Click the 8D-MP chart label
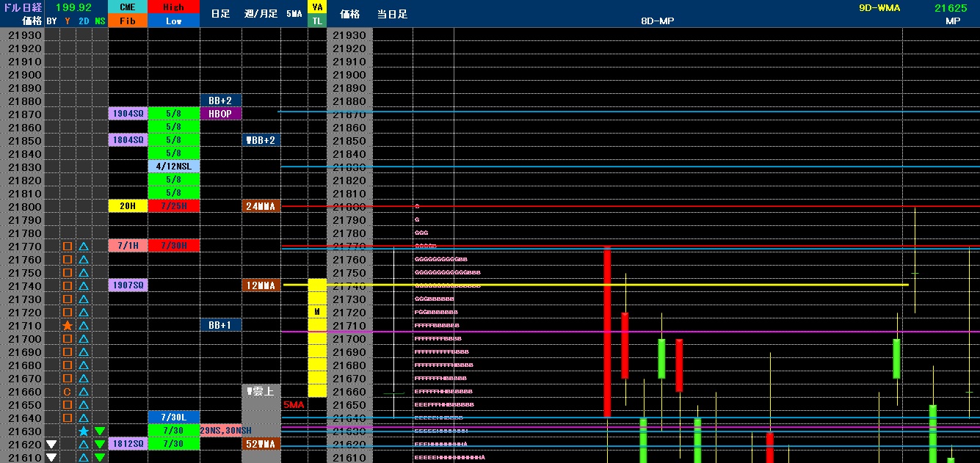The width and height of the screenshot is (980, 463). pos(657,21)
